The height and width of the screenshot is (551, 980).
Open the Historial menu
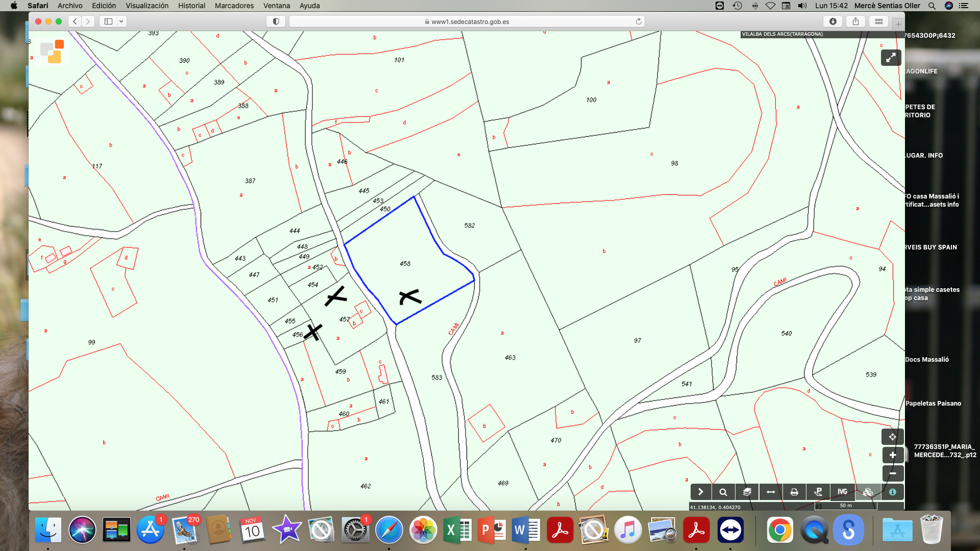pyautogui.click(x=191, y=6)
